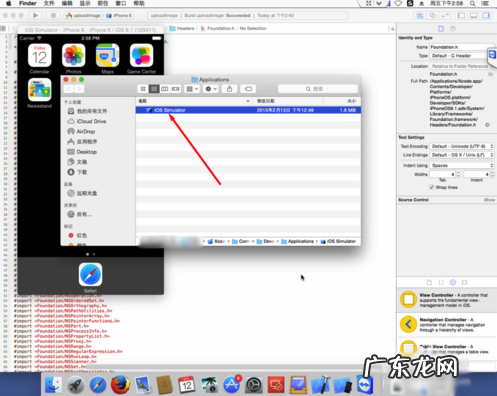Open the Quick Help inspector tab
Screen dimensions: 497x396
pos(453,29)
